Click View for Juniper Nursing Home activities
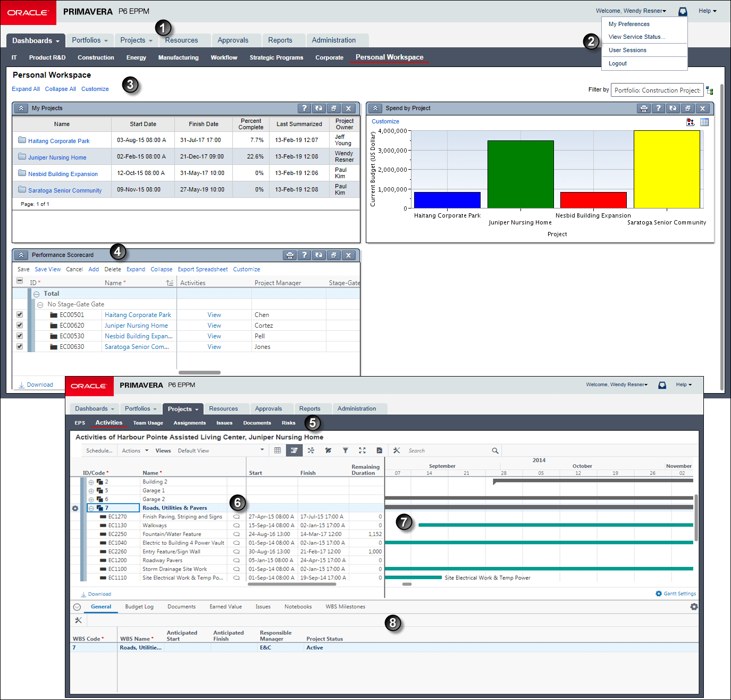 tap(214, 326)
